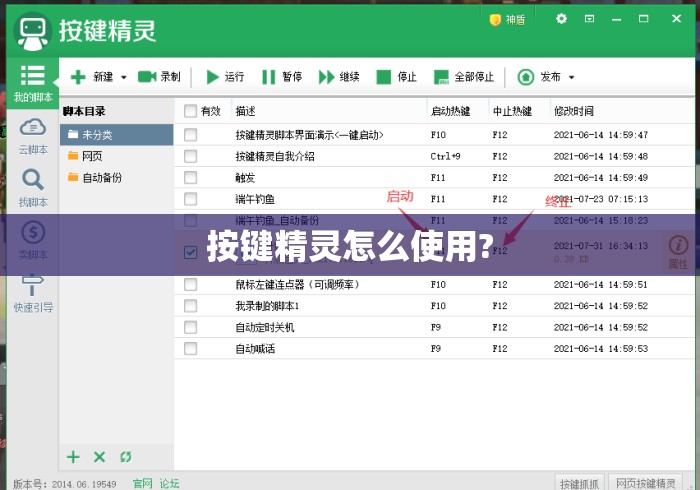Image resolution: width=700 pixels, height=490 pixels.
Task: Check the 端午钓鱼 script checkbox
Action: pyautogui.click(x=191, y=199)
